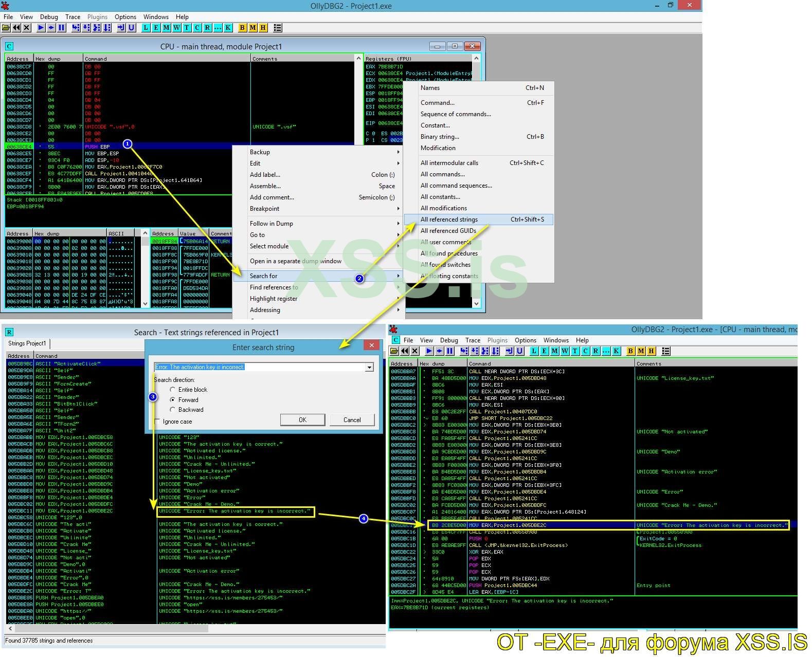Close the Enter search string dialog

pos(371,345)
